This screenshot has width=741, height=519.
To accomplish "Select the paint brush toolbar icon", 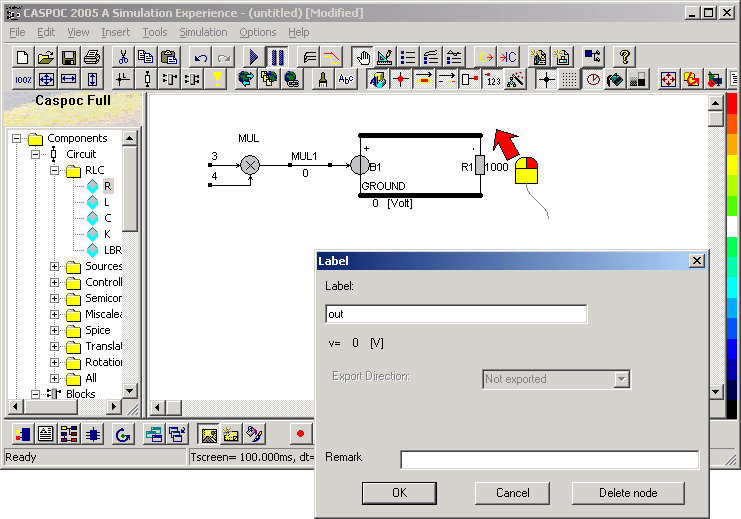I will [x=323, y=79].
